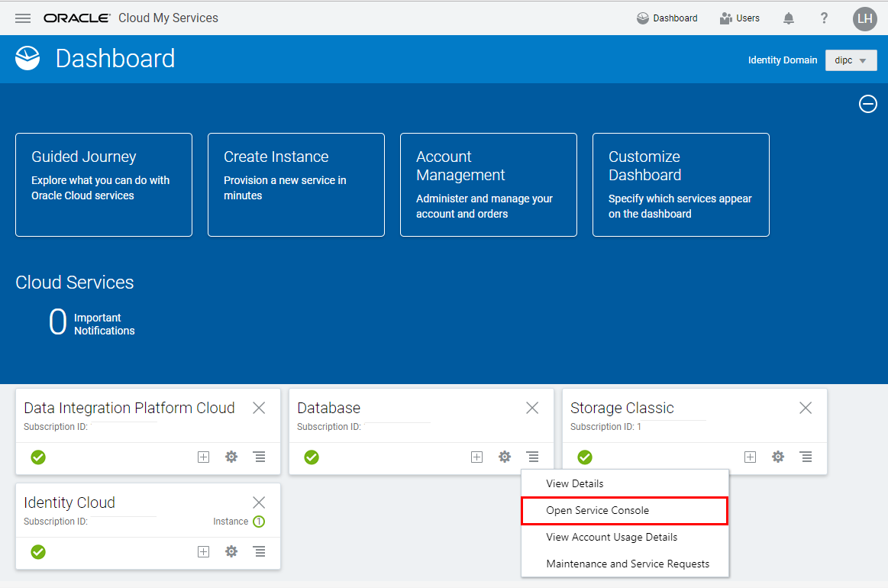The height and width of the screenshot is (588, 888).
Task: Click the Identity Cloud instance count badge
Action: tap(259, 522)
